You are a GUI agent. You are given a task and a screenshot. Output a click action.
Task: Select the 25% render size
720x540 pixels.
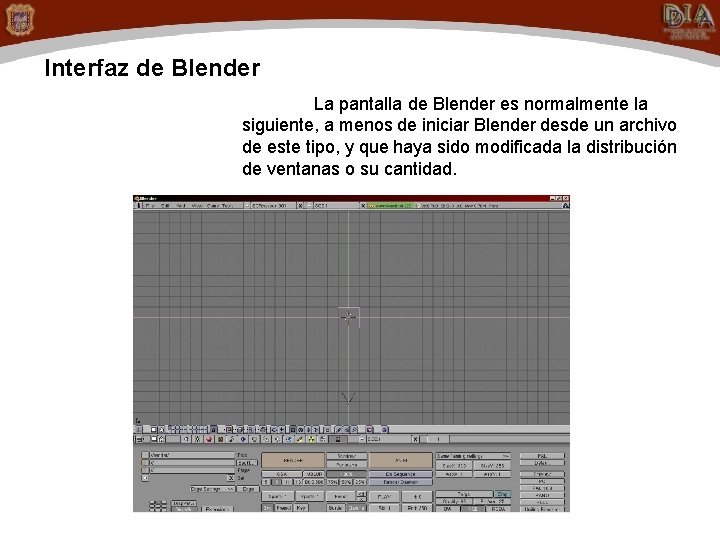(360, 482)
